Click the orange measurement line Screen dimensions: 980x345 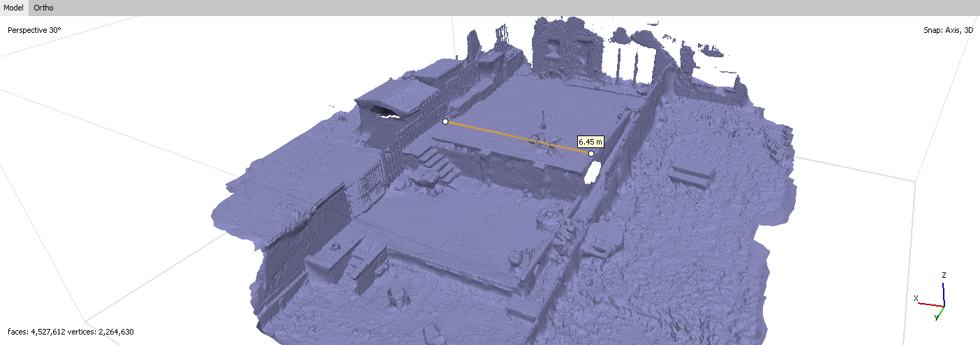[518, 138]
